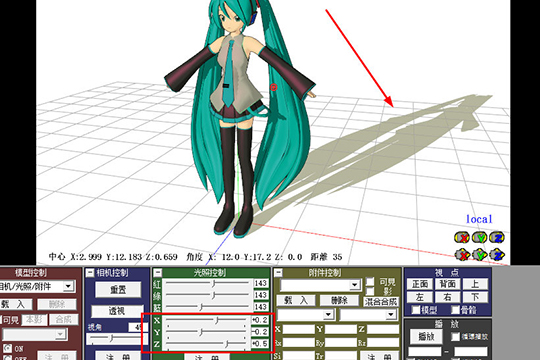The height and width of the screenshot is (360, 540).
Task: Click 載入 in the model control panel
Action: pos(16,304)
